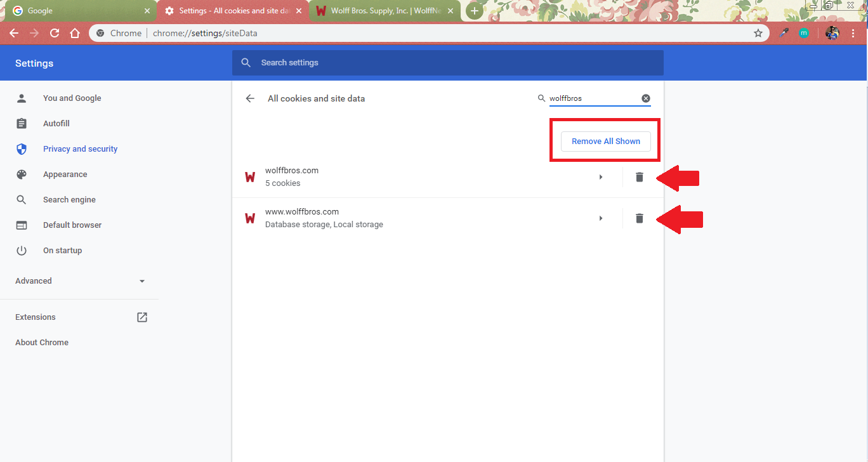Open the teal round extension icon
The image size is (868, 462).
click(x=804, y=33)
